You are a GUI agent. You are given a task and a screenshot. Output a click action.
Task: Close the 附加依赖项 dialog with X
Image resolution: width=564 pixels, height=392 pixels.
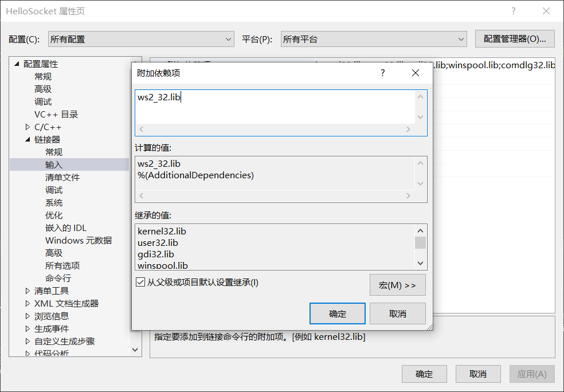[415, 73]
